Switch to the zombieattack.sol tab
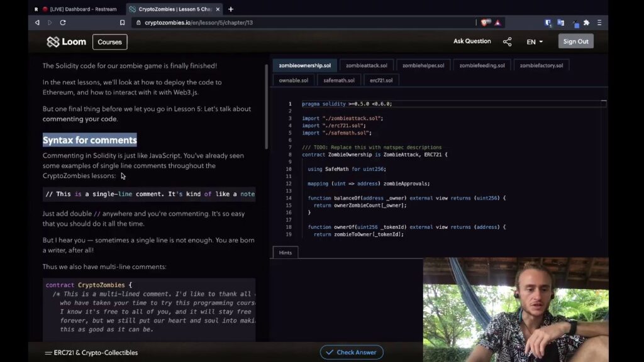 point(365,65)
